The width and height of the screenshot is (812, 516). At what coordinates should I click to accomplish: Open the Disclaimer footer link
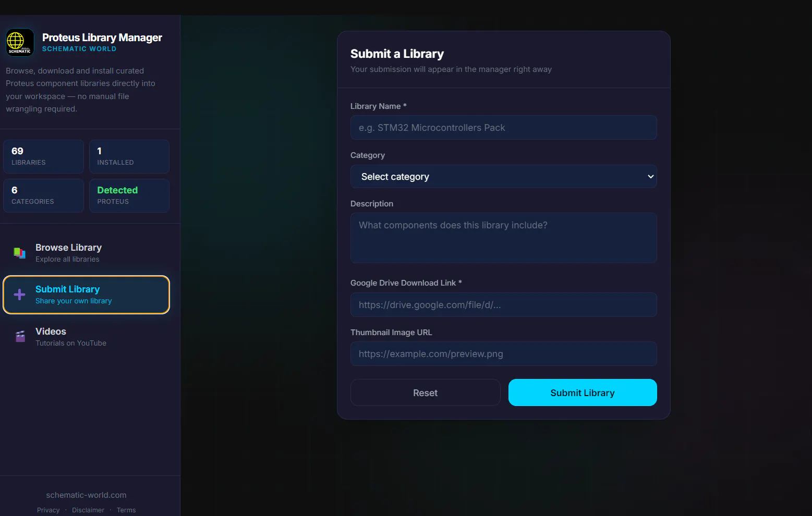(88, 510)
